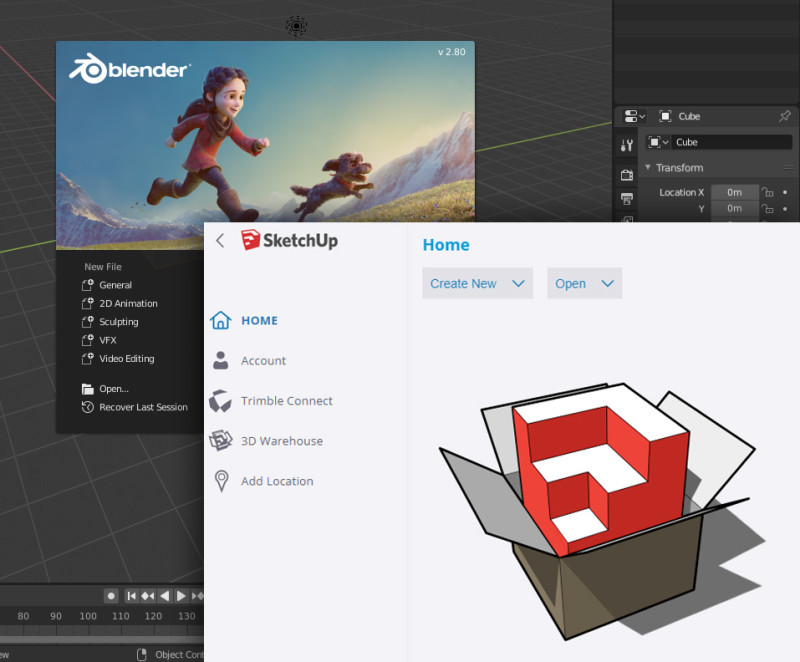Click Recover Last Session in Blender

pyautogui.click(x=135, y=407)
